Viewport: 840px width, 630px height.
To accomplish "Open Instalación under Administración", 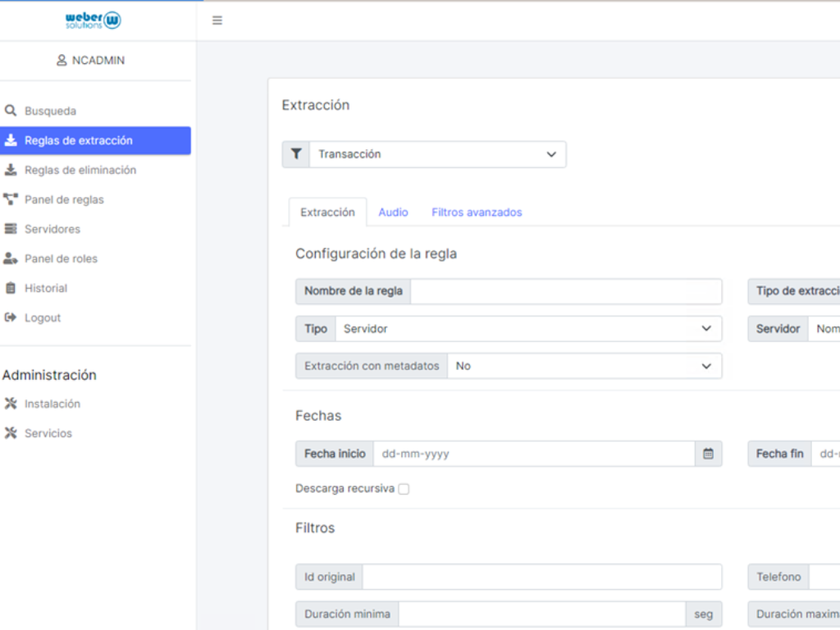I will click(x=95, y=404).
